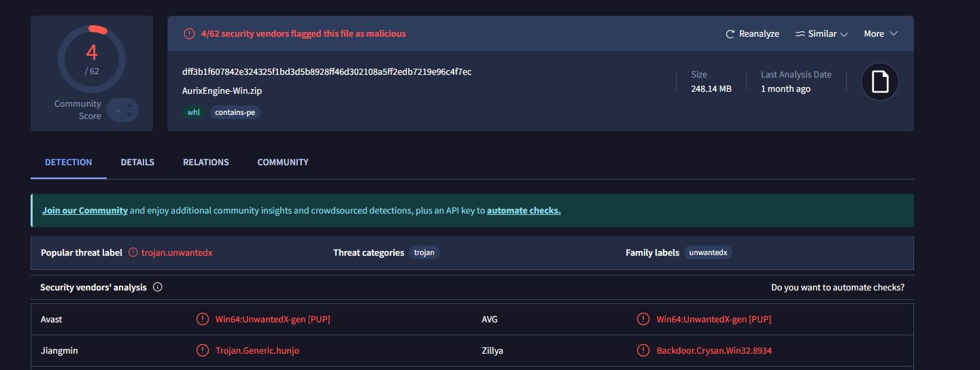
Task: Switch to the Details tab
Action: click(x=137, y=163)
